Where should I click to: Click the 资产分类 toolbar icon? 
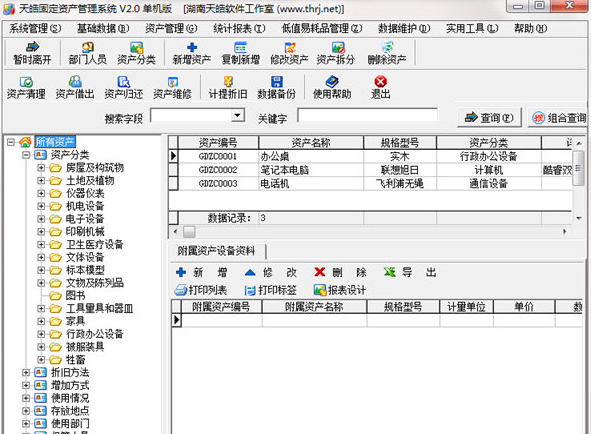pos(136,53)
